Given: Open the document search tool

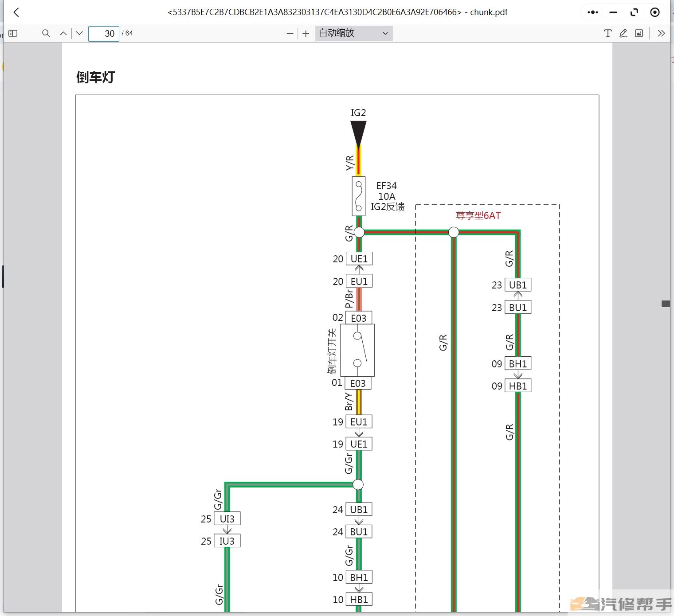Looking at the screenshot, I should (x=46, y=33).
